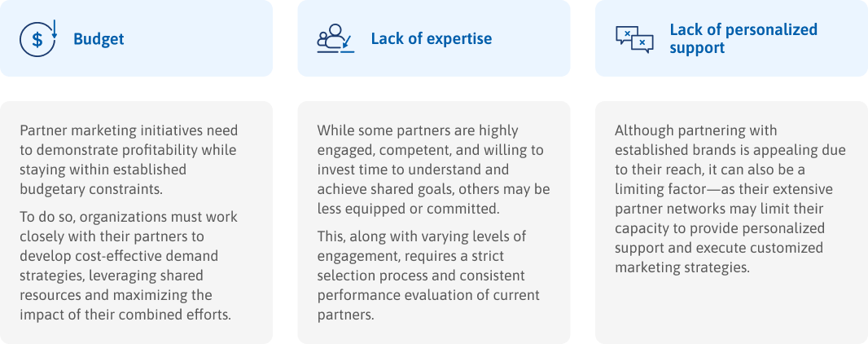The width and height of the screenshot is (868, 344).
Task: Click the paragraph starting "While some partners"
Action: pos(432,170)
